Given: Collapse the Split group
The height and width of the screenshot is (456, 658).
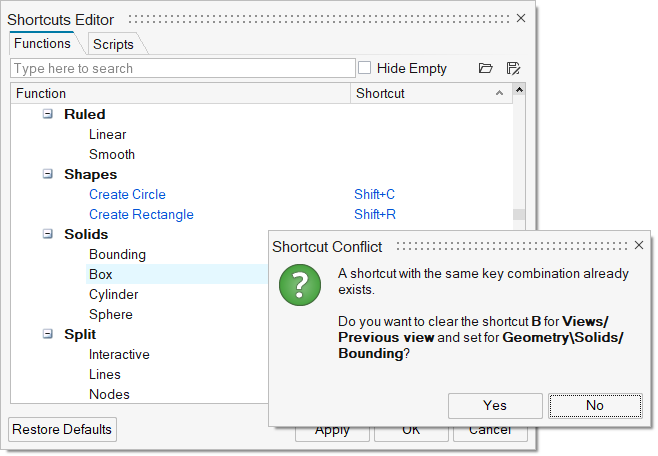Looking at the screenshot, I should pos(48,334).
